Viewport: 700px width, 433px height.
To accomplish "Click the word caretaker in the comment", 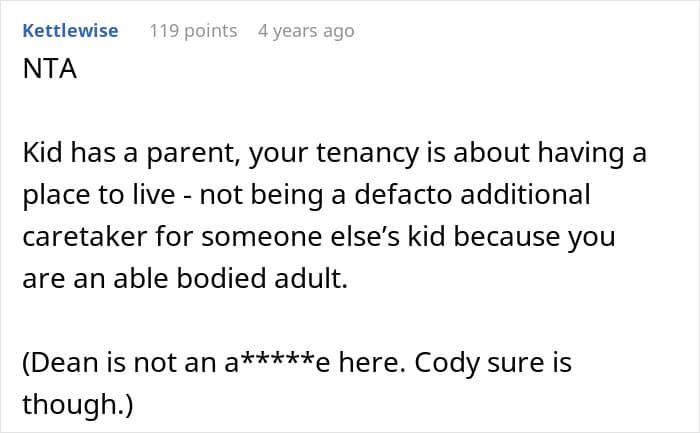I will coord(85,237).
